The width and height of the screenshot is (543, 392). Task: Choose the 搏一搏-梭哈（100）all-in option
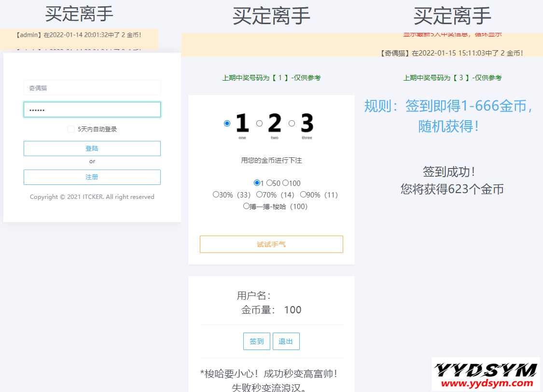246,206
